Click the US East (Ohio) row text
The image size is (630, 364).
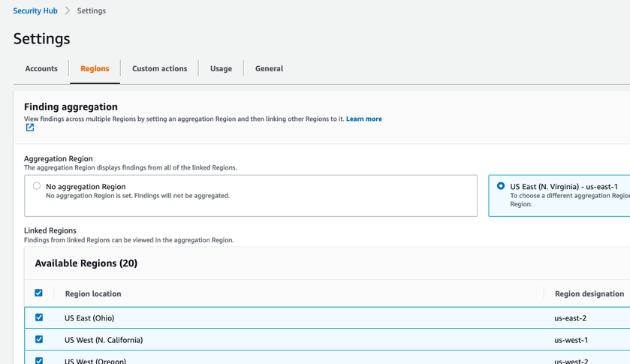[x=89, y=318]
